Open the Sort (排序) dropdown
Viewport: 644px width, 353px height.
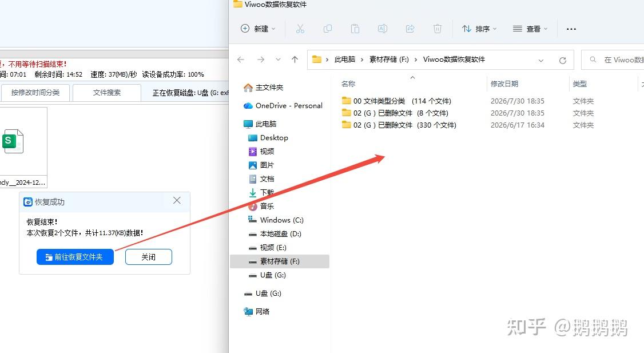(x=479, y=29)
